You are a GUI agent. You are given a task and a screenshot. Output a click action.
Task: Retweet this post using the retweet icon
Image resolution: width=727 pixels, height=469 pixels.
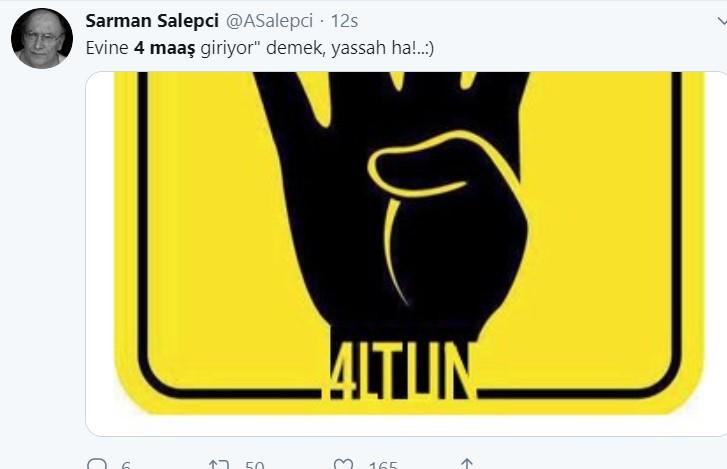(218, 465)
